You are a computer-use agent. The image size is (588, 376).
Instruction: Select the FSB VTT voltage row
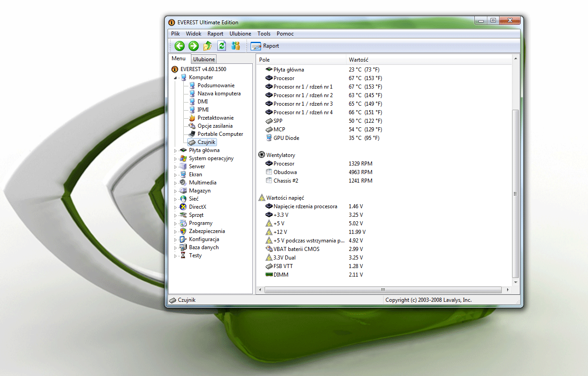click(384, 266)
